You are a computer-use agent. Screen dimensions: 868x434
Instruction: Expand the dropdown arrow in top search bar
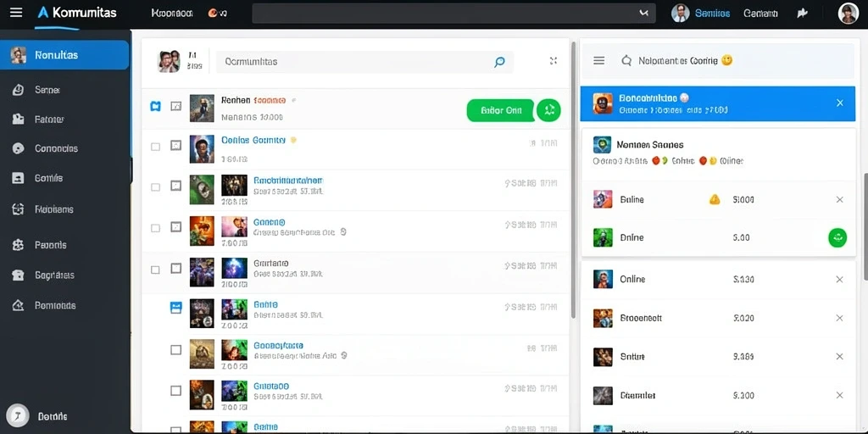point(643,13)
